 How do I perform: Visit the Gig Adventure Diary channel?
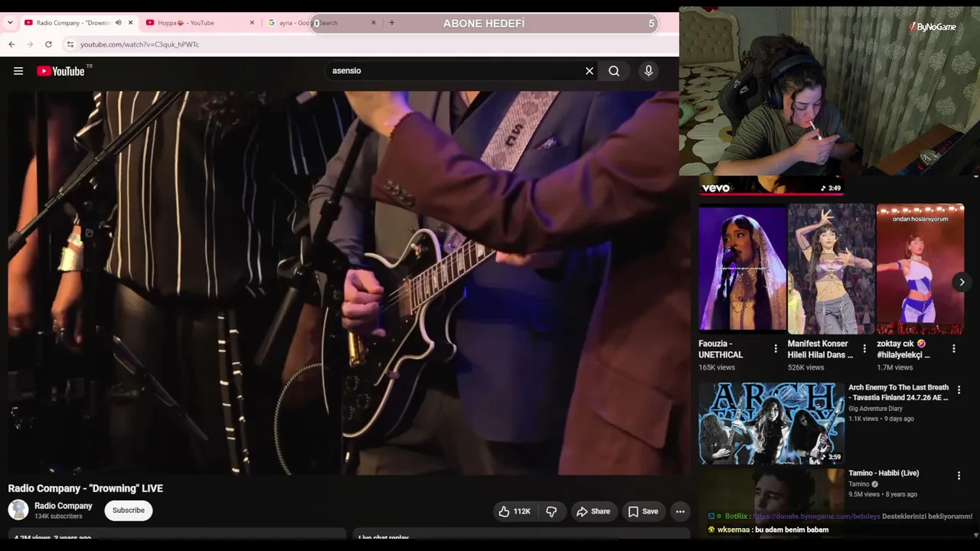[876, 409]
